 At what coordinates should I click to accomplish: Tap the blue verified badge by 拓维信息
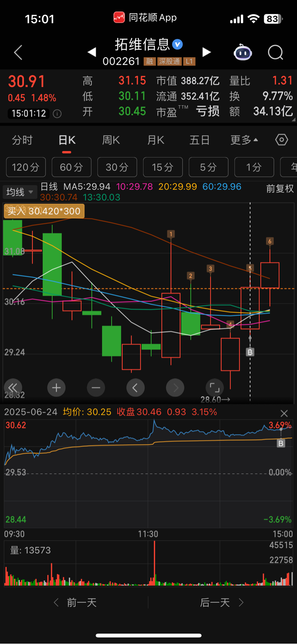coord(178,44)
